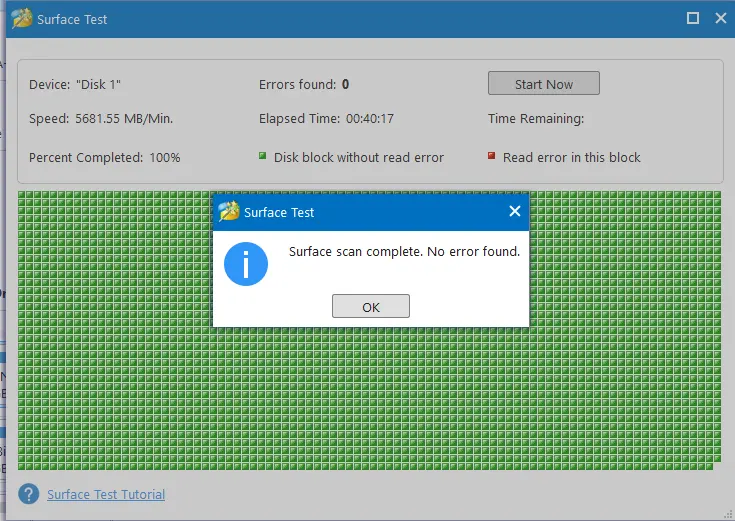Click the red read-error legend square
Screen dimensions: 735x521
pyautogui.click(x=491, y=156)
